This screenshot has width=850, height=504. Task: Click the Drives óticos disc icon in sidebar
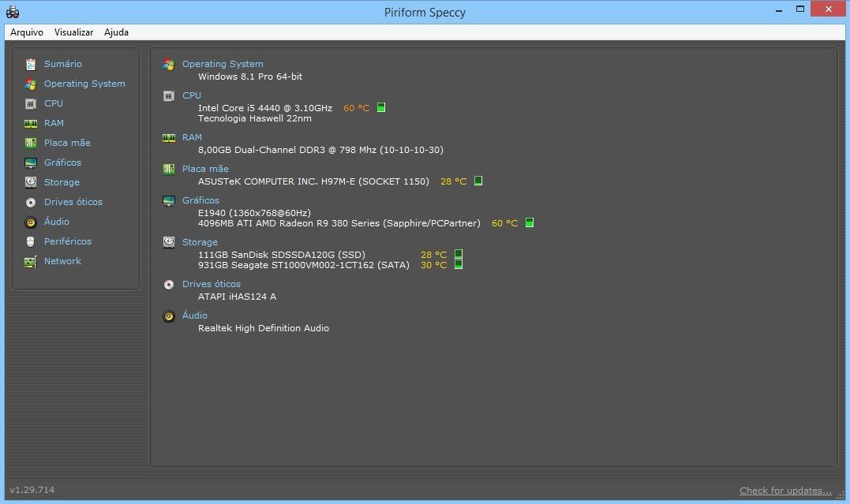pos(31,202)
